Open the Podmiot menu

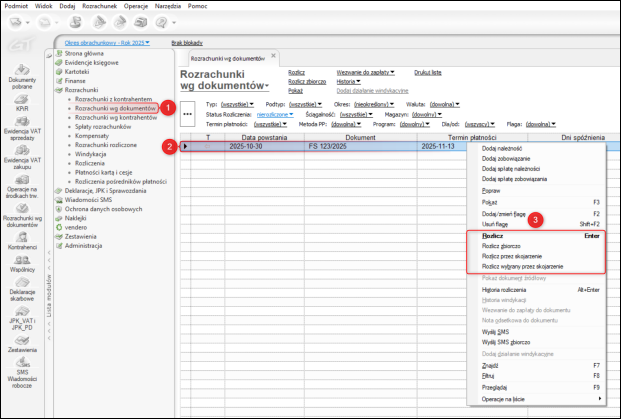point(16,6)
